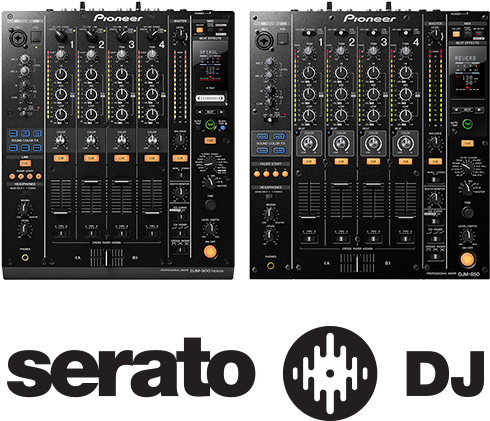Click the Pioneer logo on the DJM-850

370,18
